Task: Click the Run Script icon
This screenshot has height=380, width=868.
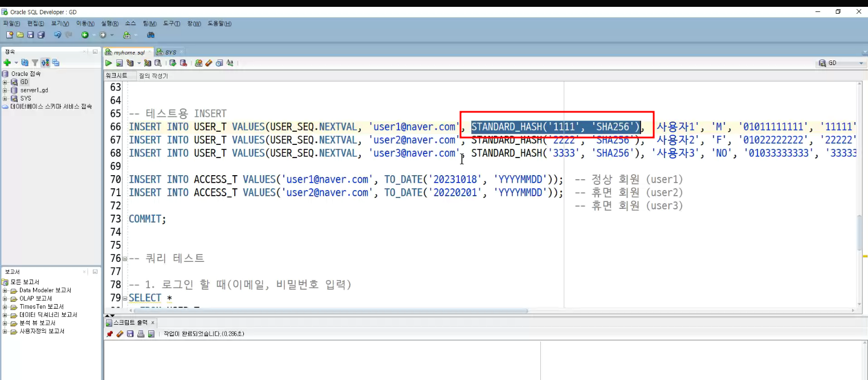Action: click(x=119, y=63)
